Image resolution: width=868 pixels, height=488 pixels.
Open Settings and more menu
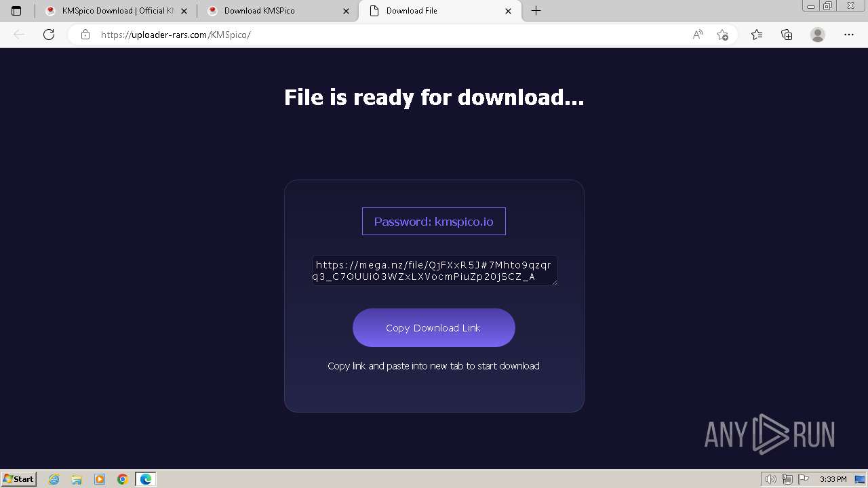(x=849, y=35)
